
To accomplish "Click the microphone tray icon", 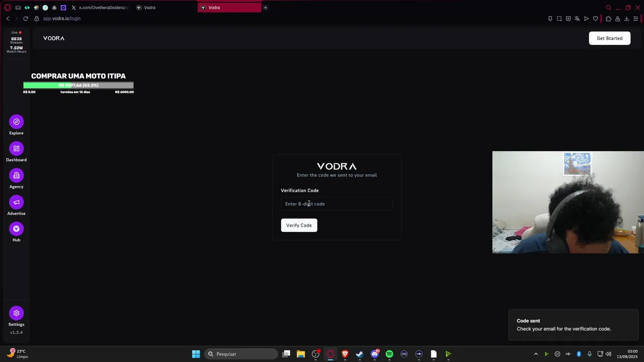I will click(589, 354).
